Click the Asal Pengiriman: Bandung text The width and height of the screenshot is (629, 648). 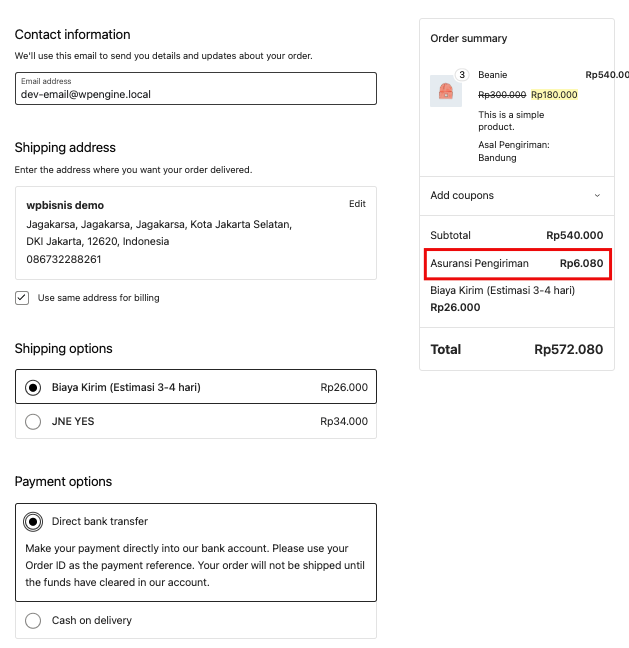(513, 151)
